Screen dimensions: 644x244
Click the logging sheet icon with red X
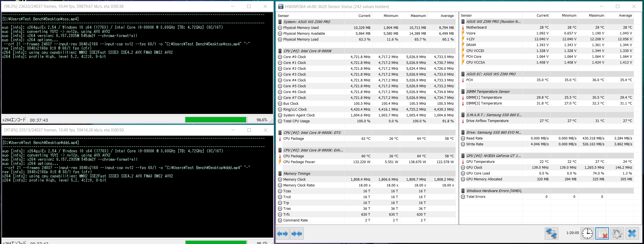tap(602, 233)
